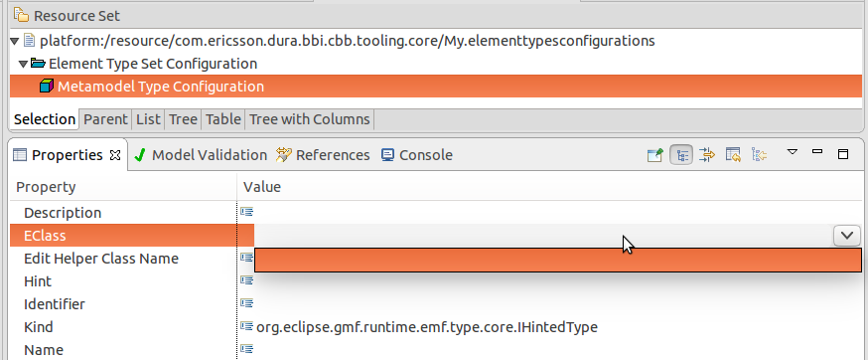
Task: Open the Properties view menu triangle
Action: 793,151
